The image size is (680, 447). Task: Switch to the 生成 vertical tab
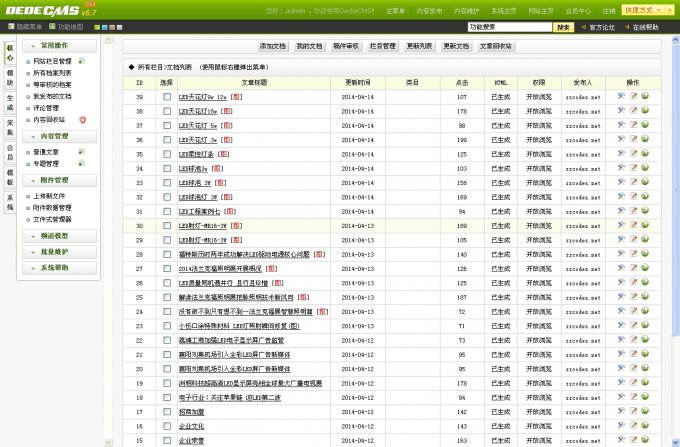coord(10,103)
